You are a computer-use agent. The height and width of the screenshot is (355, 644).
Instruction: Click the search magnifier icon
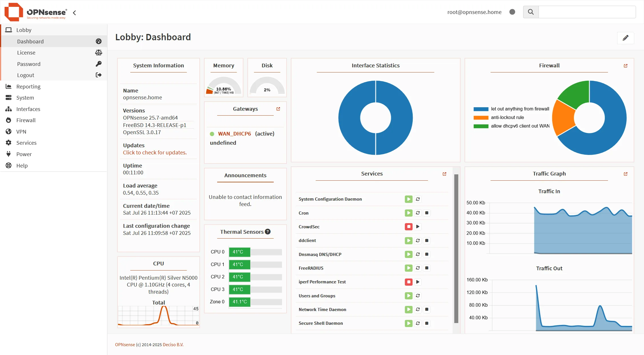(x=531, y=12)
